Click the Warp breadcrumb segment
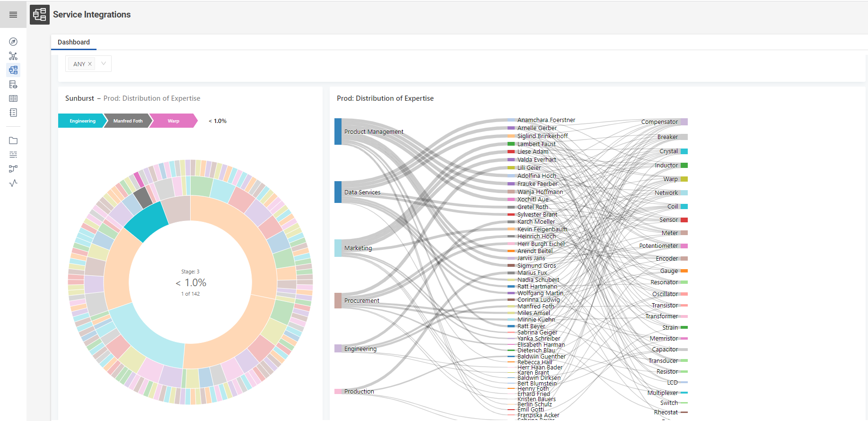The height and width of the screenshot is (421, 868). [x=174, y=121]
